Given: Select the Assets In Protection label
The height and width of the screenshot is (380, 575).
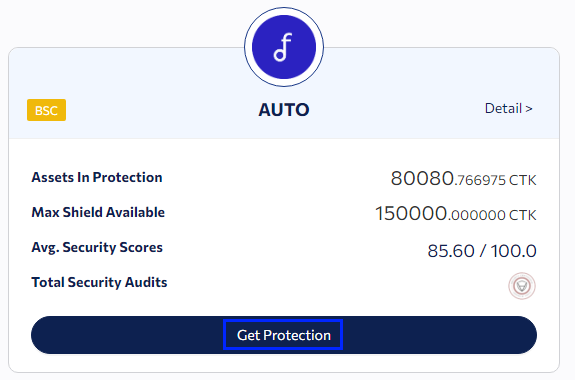Looking at the screenshot, I should [97, 178].
